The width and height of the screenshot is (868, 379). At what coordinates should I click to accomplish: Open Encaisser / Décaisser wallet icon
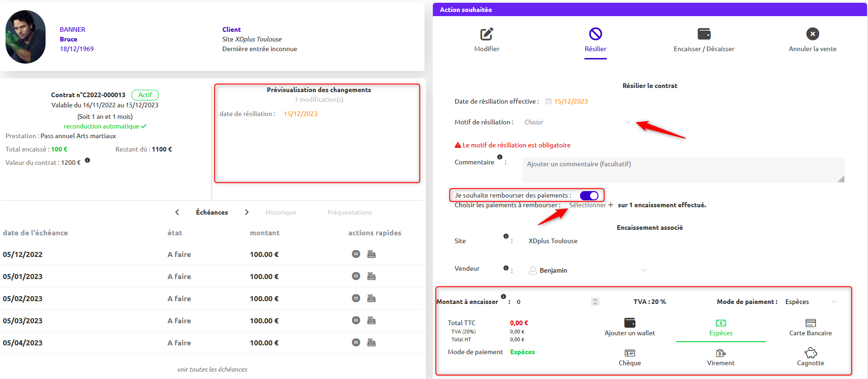[x=704, y=34]
